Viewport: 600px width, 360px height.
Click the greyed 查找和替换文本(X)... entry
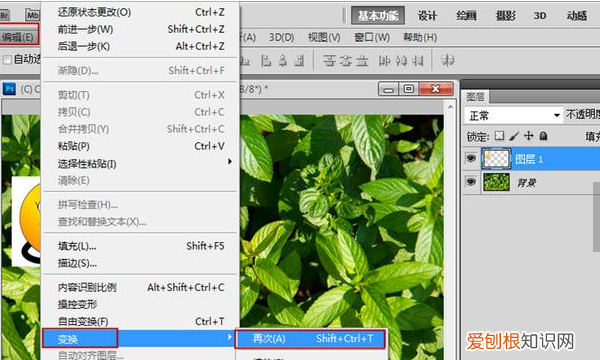tap(140, 222)
